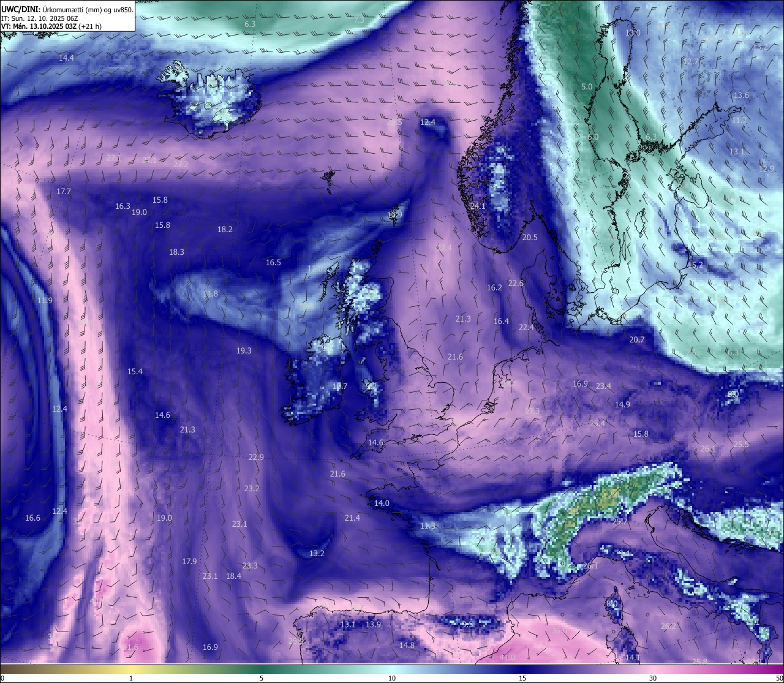
Task: Select the 14.0 value near Brittany
Action: coord(382,504)
